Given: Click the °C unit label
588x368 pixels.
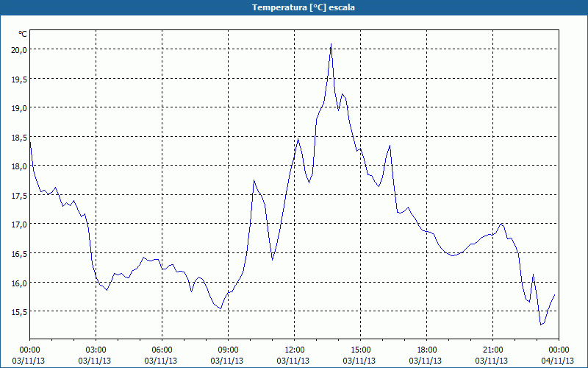Looking at the screenshot, I should [x=23, y=34].
